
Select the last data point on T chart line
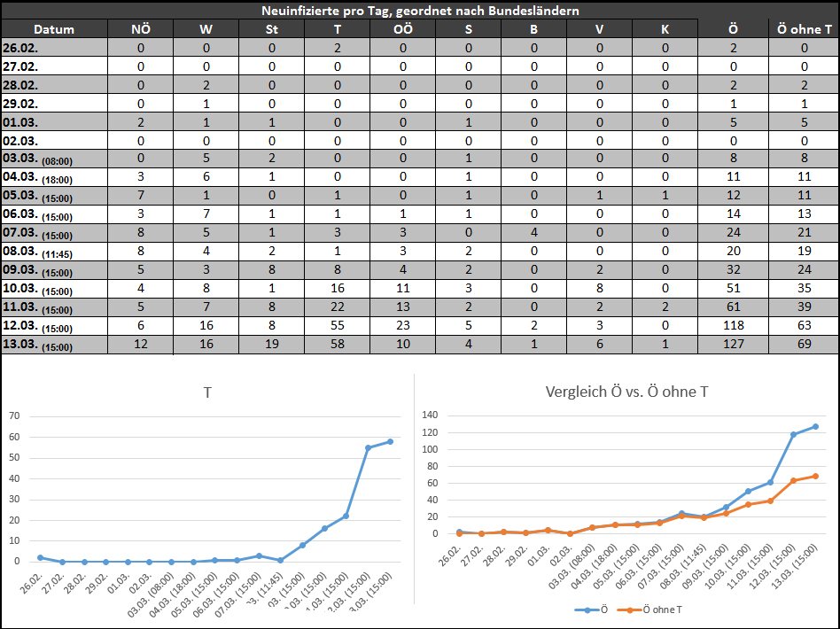(390, 441)
